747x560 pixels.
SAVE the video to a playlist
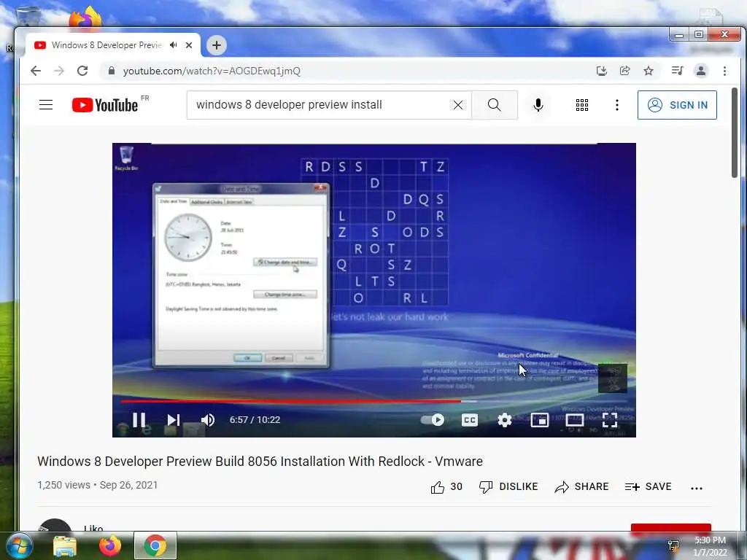coord(648,486)
